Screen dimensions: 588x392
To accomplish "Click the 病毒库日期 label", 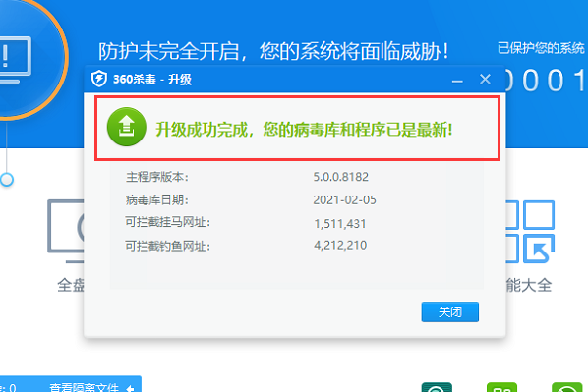I will [x=157, y=199].
